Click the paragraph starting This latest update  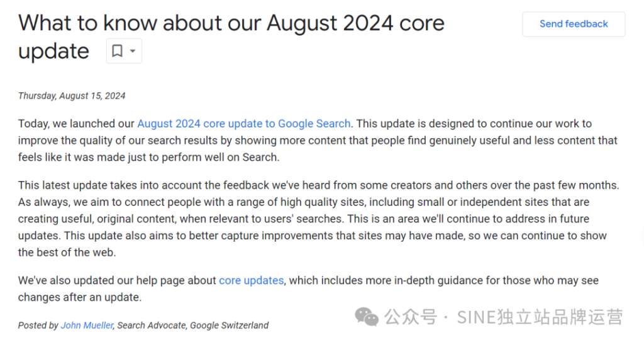319,219
